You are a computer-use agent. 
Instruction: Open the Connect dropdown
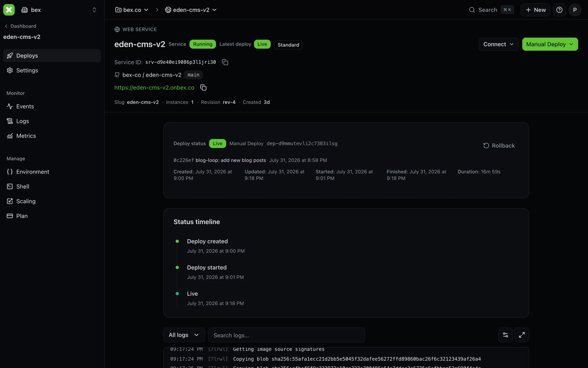(x=499, y=44)
